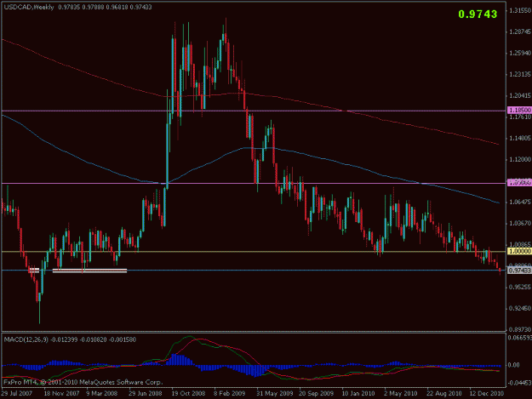This screenshot has width=532, height=399.
Task: Click the 12 Dec 2010 date label
Action: [x=487, y=393]
